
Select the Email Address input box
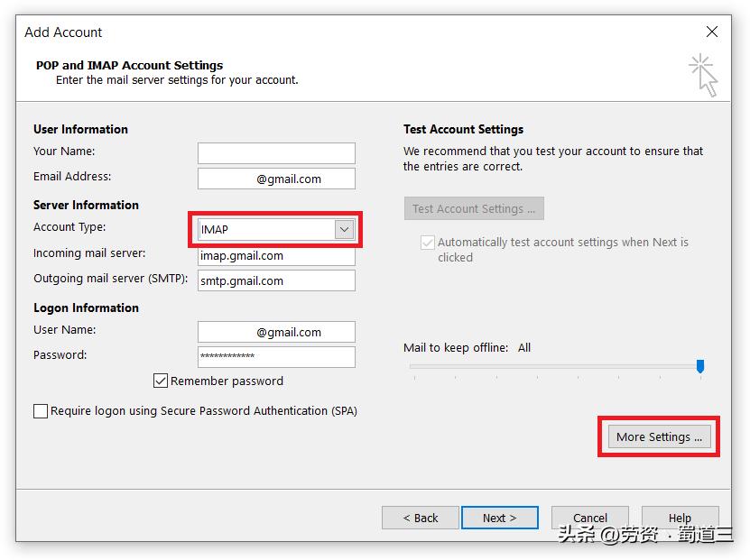tap(275, 178)
